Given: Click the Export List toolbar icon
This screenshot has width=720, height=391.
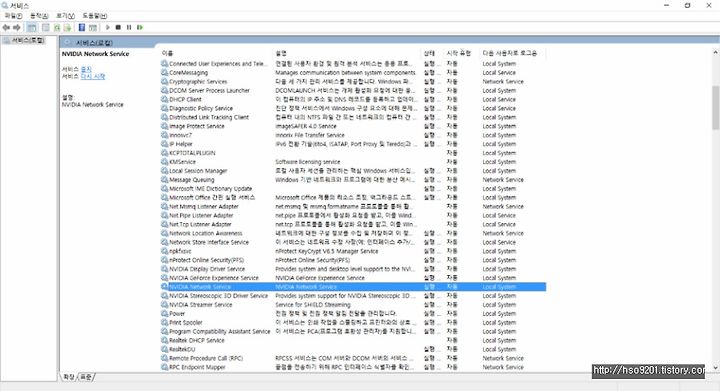Looking at the screenshot, I should point(68,28).
